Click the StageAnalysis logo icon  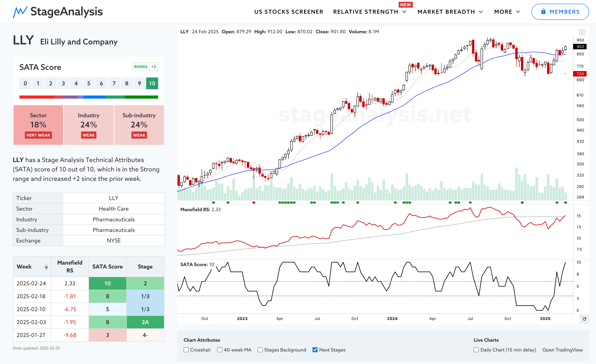20,12
